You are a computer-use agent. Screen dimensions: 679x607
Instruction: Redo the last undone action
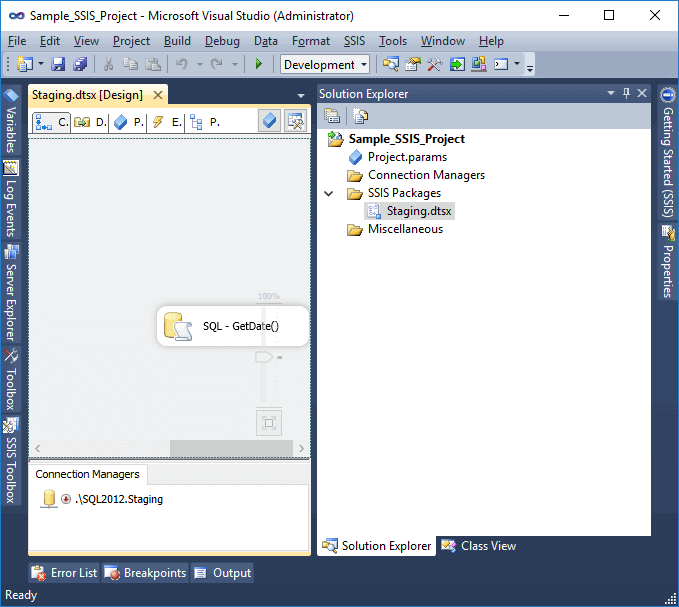pyautogui.click(x=217, y=65)
